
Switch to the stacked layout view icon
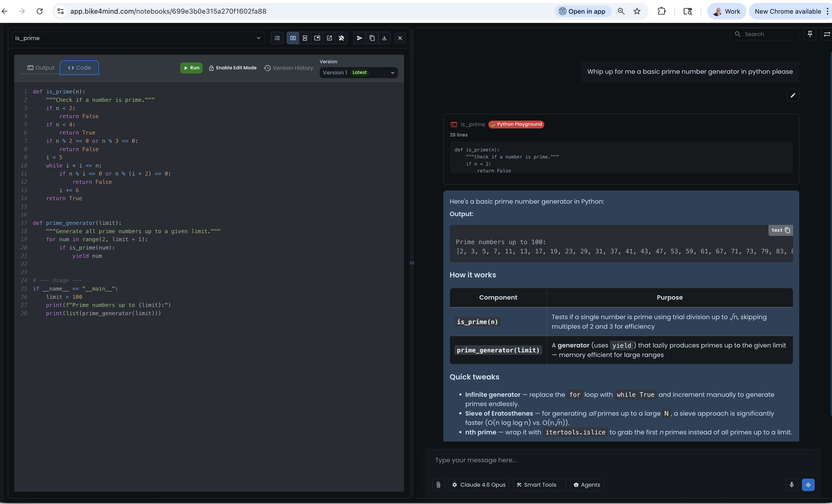[x=305, y=38]
